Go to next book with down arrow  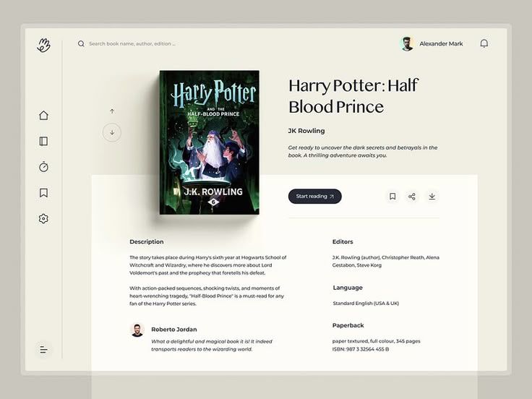click(111, 132)
